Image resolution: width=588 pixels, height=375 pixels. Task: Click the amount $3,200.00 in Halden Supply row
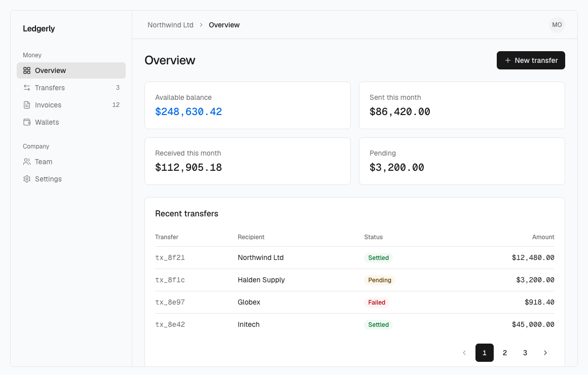535,280
